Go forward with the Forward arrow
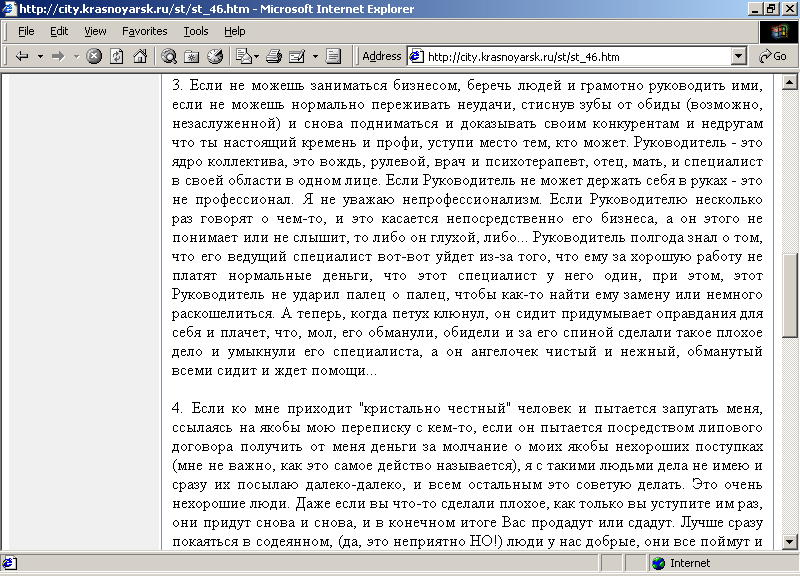Viewport: 800px width, 576px height. pyautogui.click(x=58, y=56)
